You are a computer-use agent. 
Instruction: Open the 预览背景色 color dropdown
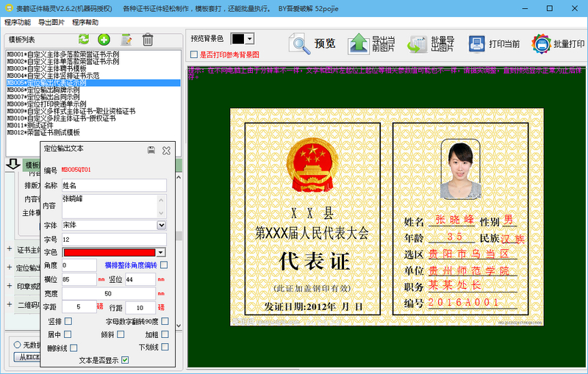(x=250, y=38)
